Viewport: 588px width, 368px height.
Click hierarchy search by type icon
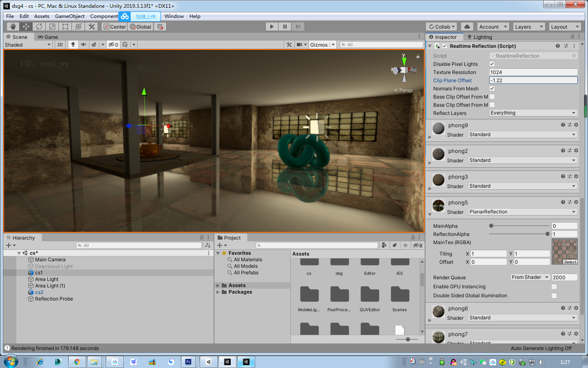click(x=207, y=245)
